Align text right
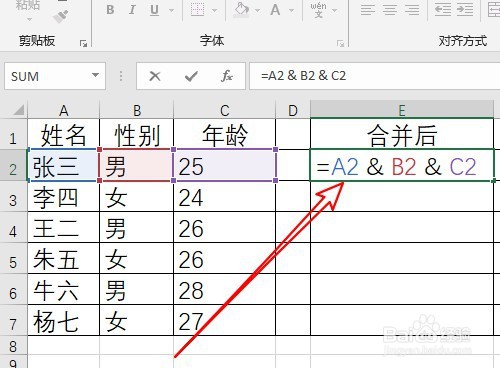This screenshot has width=500, height=368. 412,10
